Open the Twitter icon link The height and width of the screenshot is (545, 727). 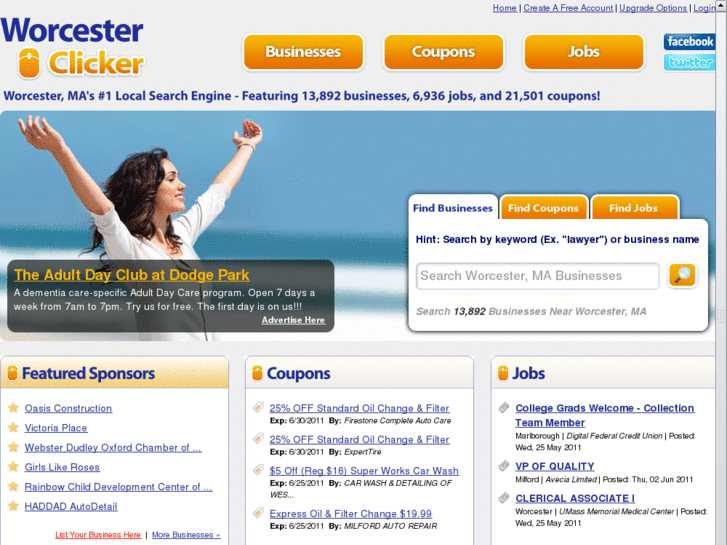pos(689,63)
